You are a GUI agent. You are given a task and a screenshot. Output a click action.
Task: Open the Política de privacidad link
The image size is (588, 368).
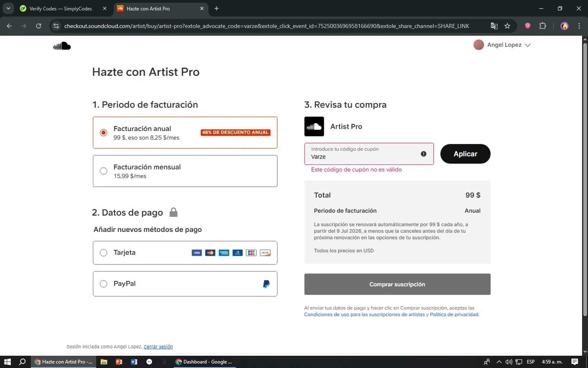(454, 315)
